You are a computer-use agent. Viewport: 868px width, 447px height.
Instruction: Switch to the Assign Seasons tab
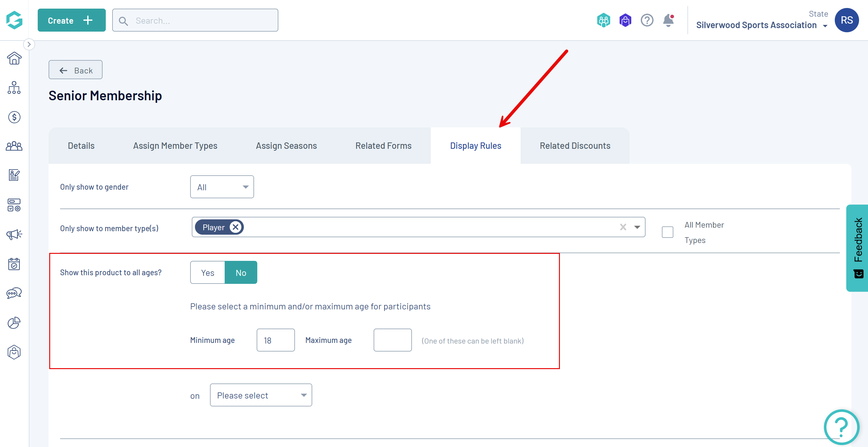coord(286,146)
